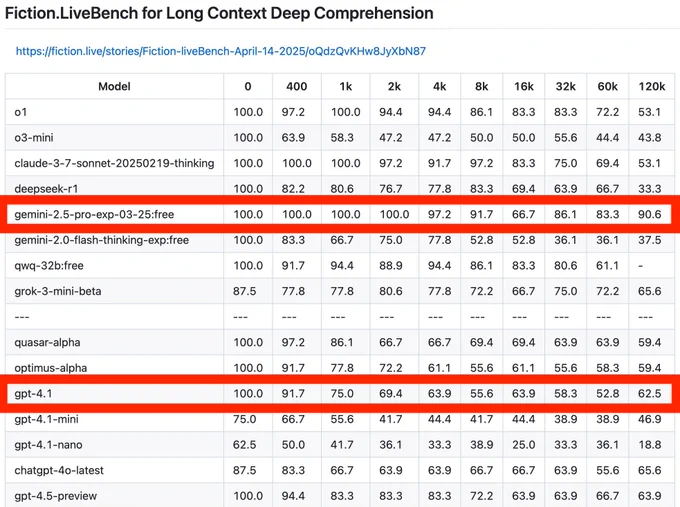Image resolution: width=680 pixels, height=507 pixels.
Task: Click 86.1 in the quasar-alpha row
Action: (x=342, y=342)
